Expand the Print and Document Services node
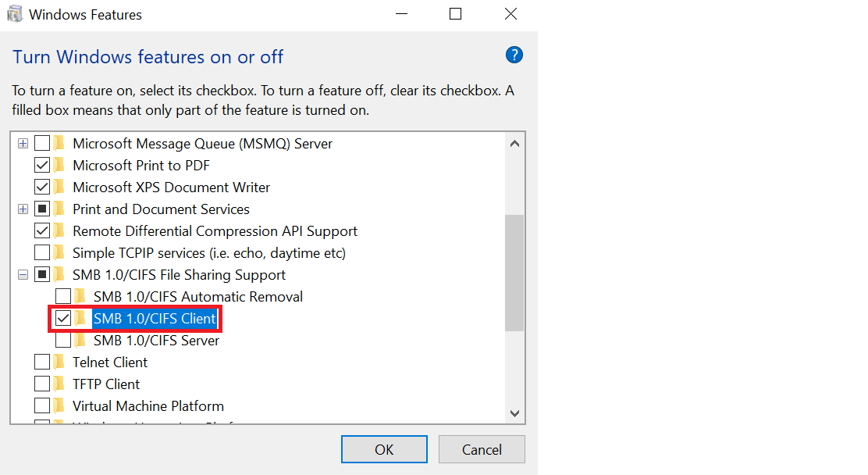868x475 pixels. coord(23,209)
